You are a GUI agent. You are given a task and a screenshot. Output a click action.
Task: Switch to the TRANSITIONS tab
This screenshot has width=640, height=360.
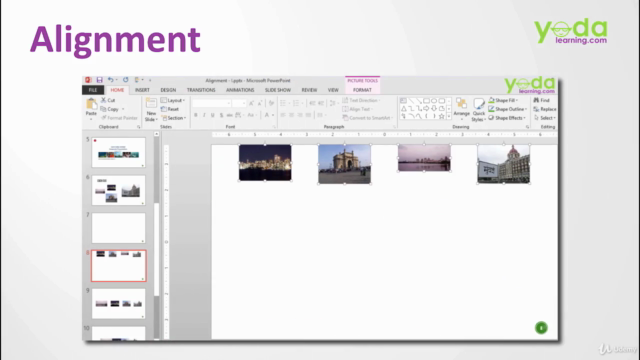[201, 90]
